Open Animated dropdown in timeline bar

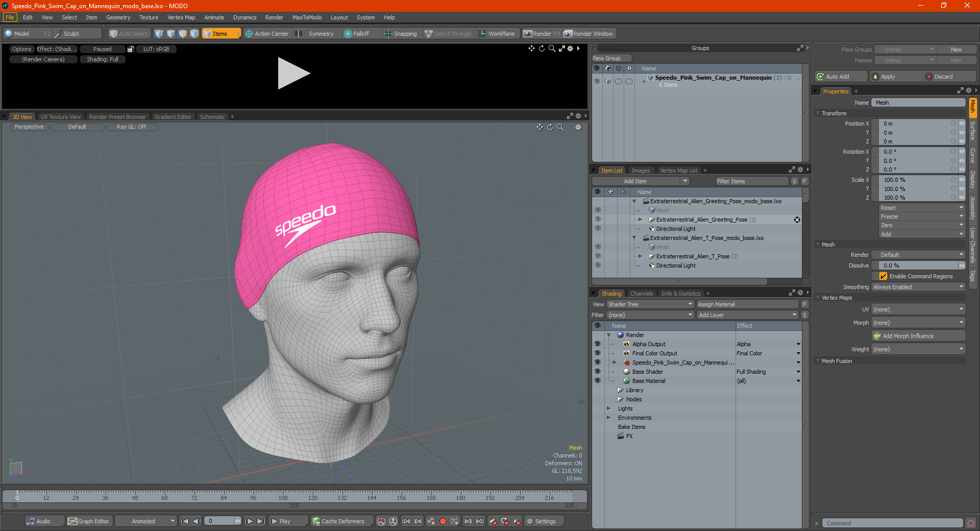145,521
